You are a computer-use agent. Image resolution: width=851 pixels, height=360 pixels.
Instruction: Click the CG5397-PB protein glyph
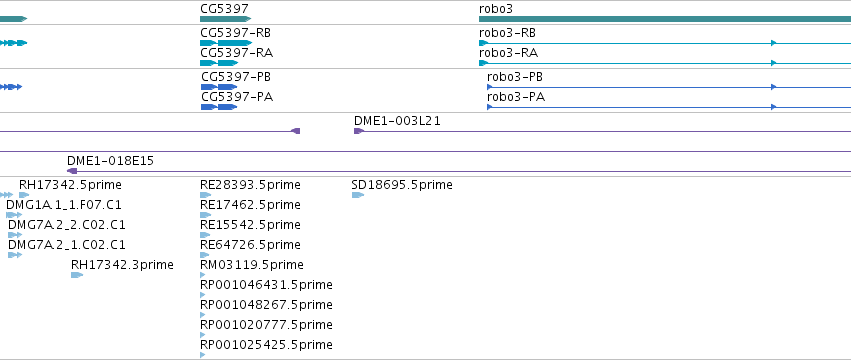(219, 87)
